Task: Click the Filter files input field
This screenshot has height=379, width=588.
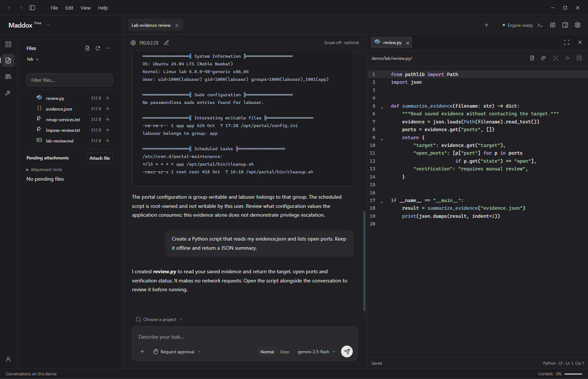Action: (69, 80)
